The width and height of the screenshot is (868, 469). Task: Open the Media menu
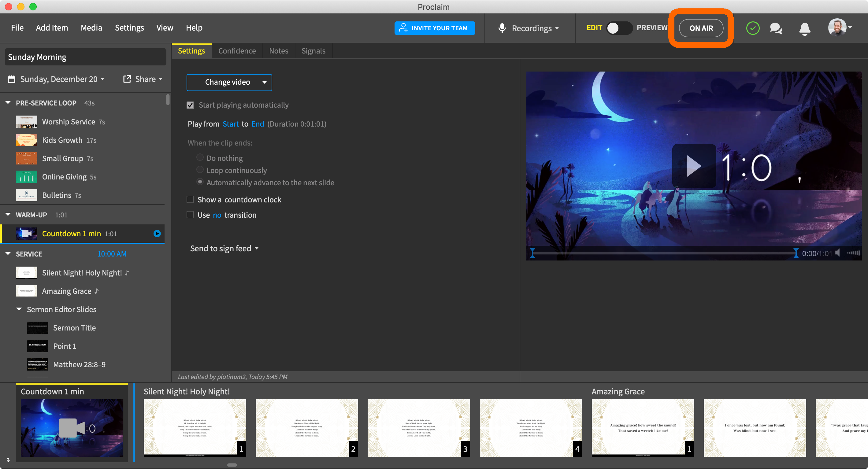click(x=91, y=28)
